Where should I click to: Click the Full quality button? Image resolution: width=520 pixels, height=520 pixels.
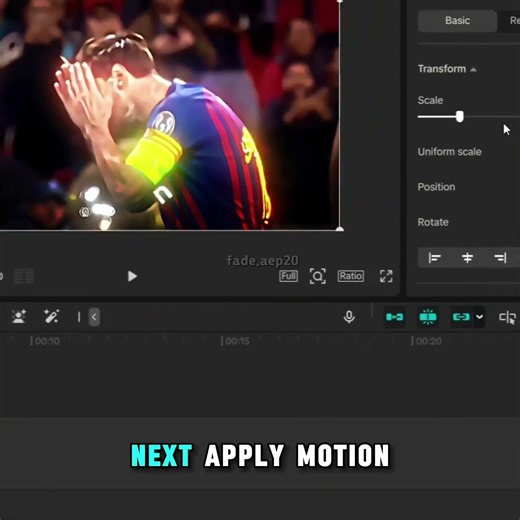point(288,276)
